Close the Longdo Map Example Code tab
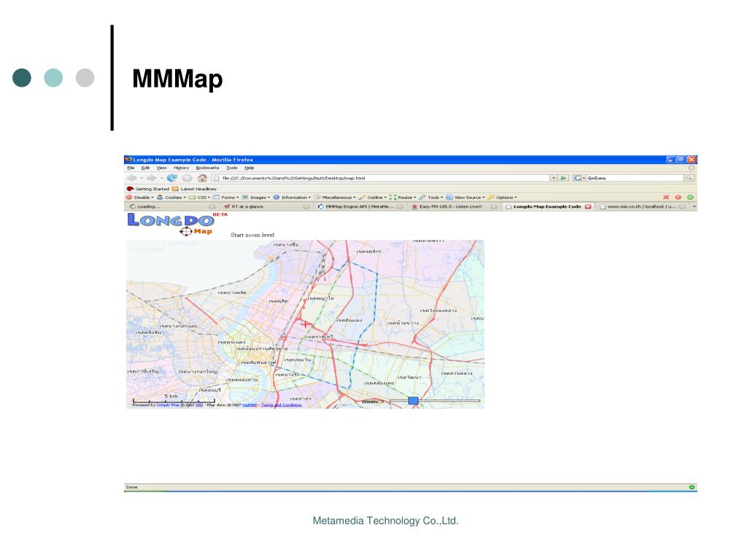 [588, 206]
